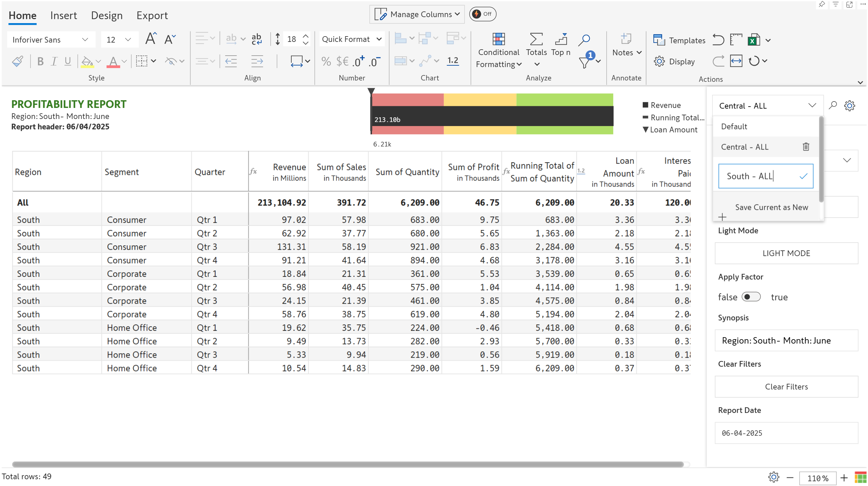Click Save Current as New
Screen dimensions: 868x486
click(x=771, y=207)
